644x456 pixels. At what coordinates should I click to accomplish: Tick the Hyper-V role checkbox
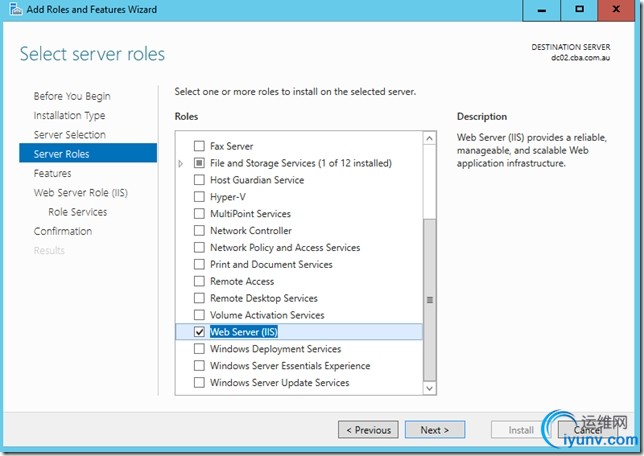tap(199, 197)
